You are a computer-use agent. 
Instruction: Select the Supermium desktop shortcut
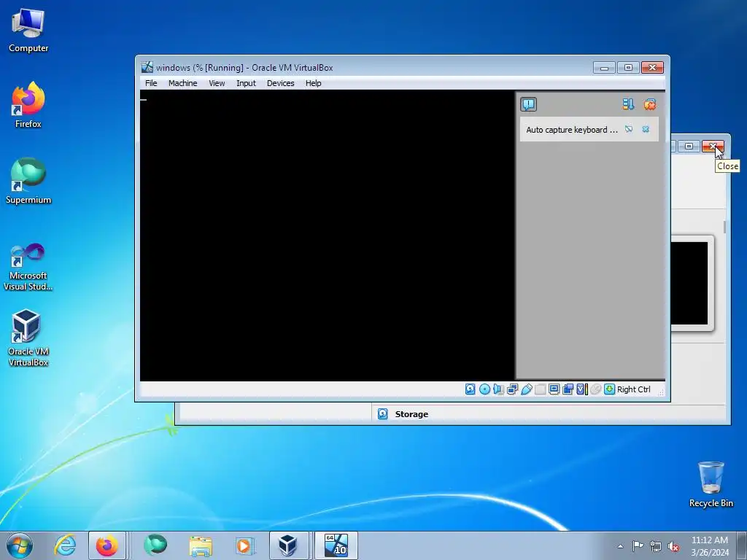pos(28,181)
